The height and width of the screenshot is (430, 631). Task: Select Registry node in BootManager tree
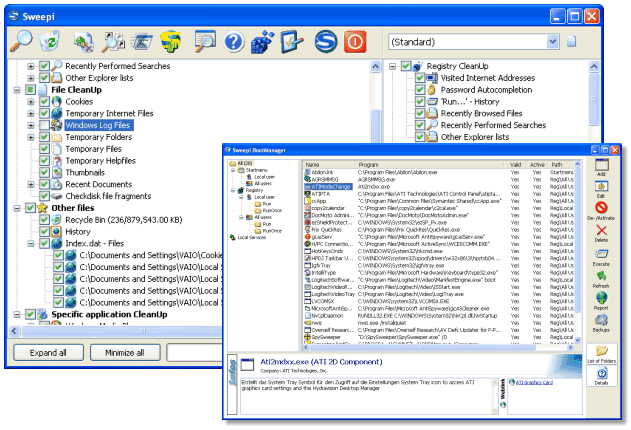click(254, 190)
